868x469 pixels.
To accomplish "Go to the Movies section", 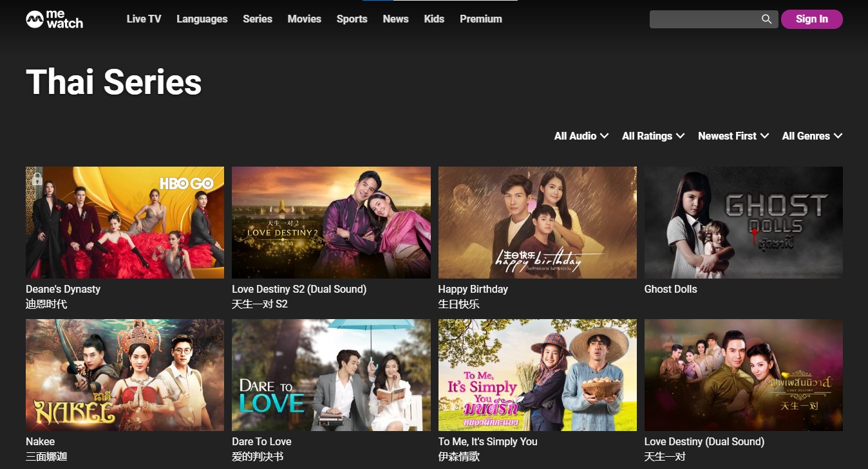I will click(x=305, y=19).
